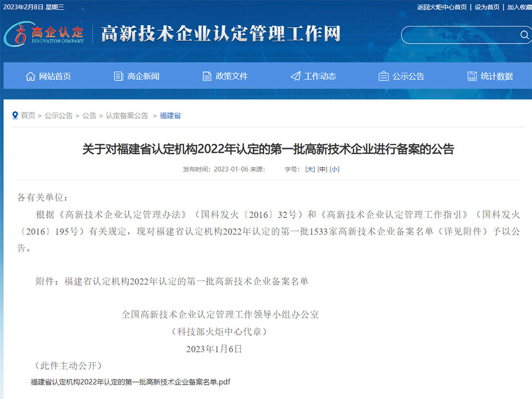This screenshot has height=399, width=532.
Task: Click the 高企认定 site logo
Action: point(45,34)
